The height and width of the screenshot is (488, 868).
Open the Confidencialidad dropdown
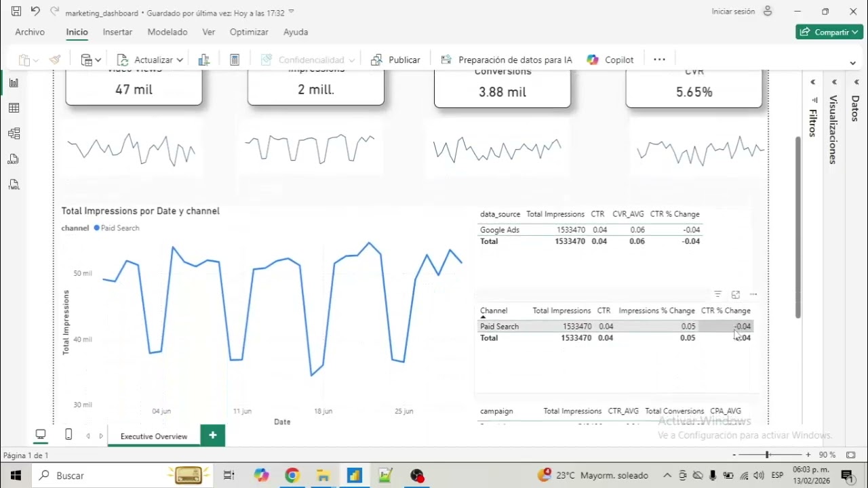click(309, 60)
